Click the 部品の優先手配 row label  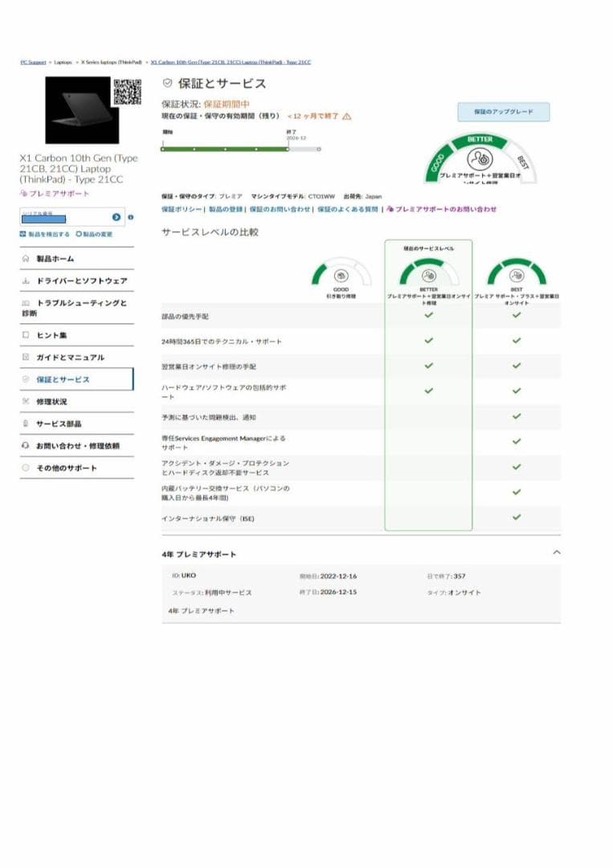(x=185, y=317)
